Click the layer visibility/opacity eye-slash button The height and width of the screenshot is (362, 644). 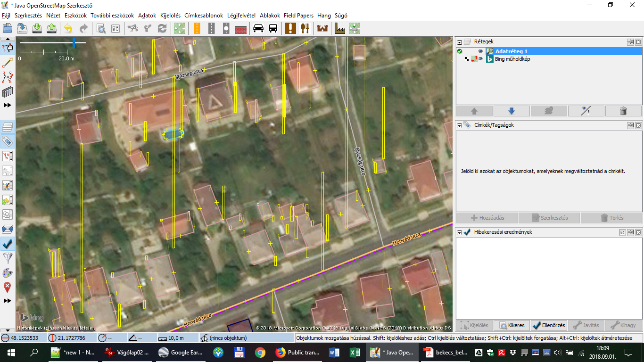click(586, 111)
